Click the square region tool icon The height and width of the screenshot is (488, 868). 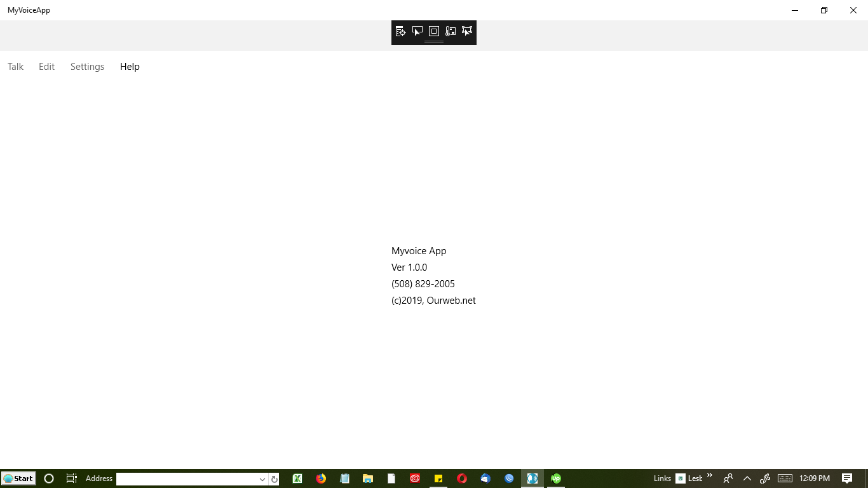tap(434, 30)
